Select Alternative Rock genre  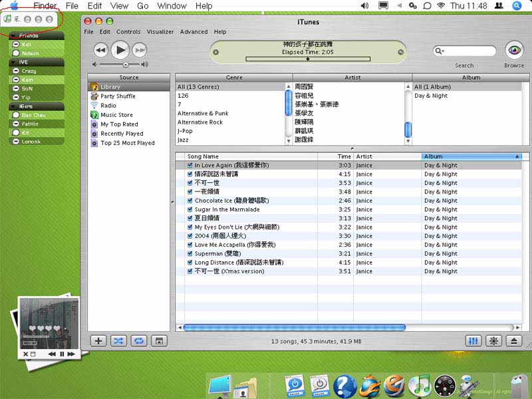tap(200, 122)
